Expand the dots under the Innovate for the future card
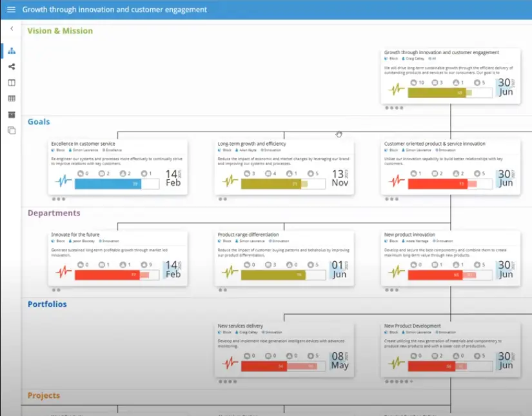This screenshot has width=532, height=416. point(56,290)
